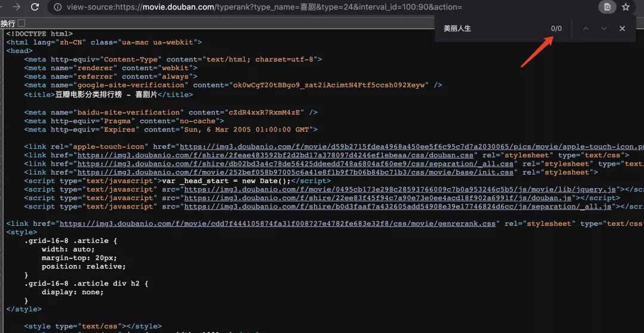
Task: Go to the next find result
Action: (603, 29)
